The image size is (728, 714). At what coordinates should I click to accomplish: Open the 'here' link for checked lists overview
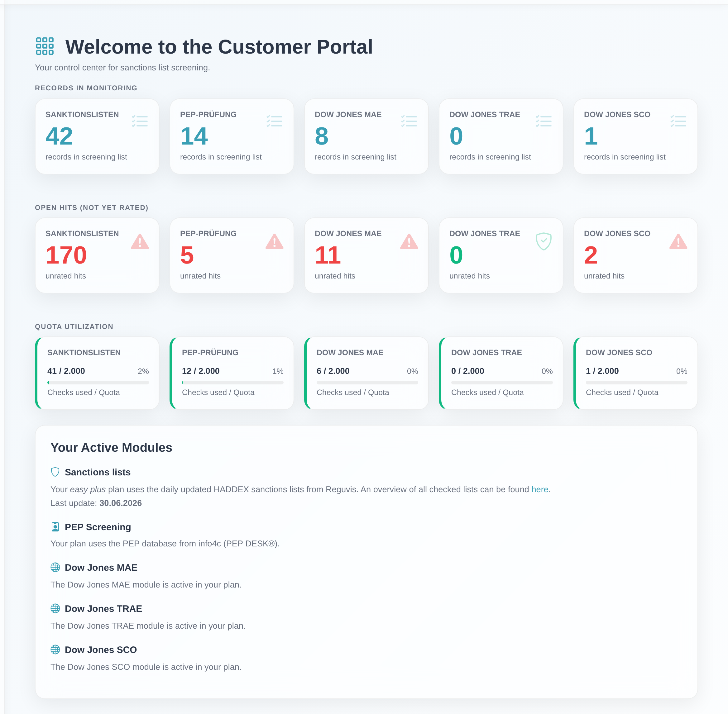540,489
